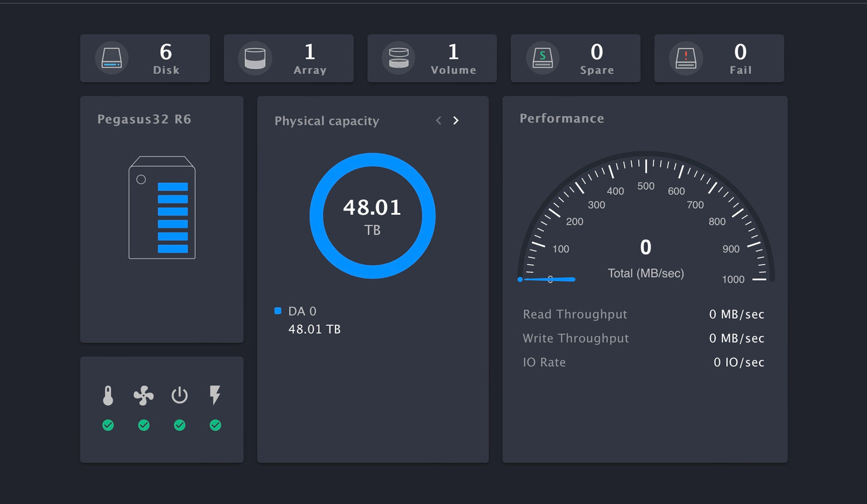Click the Pegasus32 R6 title
The height and width of the screenshot is (504, 867).
[144, 119]
